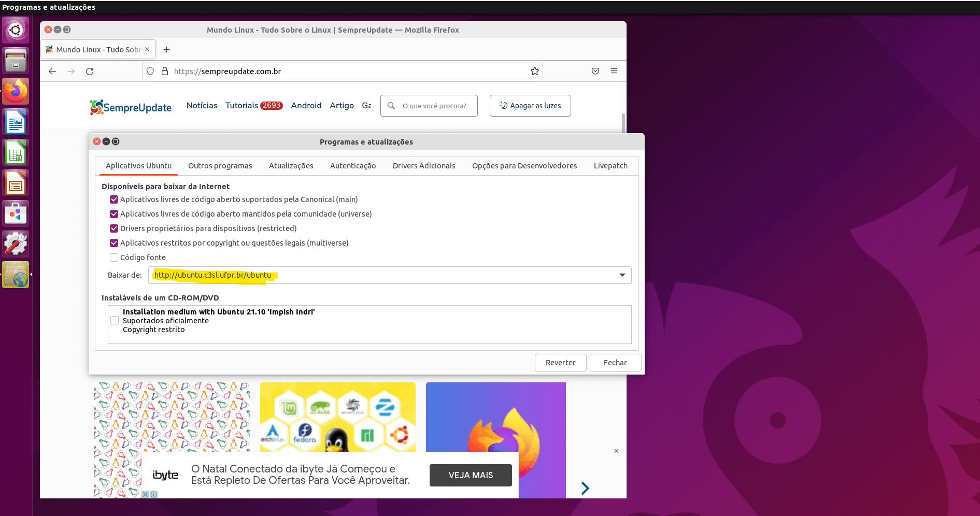Enable Ubuntu 21.10 installation medium checkbox
The height and width of the screenshot is (516, 980).
tap(115, 321)
